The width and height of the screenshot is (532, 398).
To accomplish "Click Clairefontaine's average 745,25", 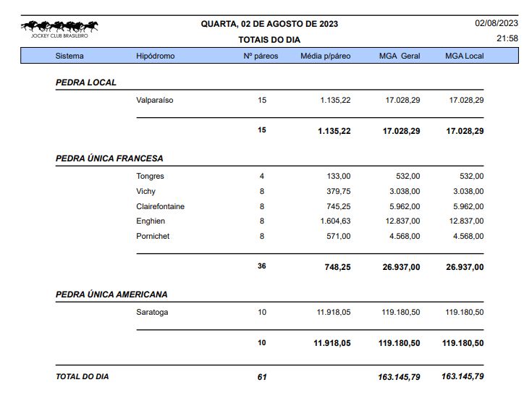I will coord(339,206).
